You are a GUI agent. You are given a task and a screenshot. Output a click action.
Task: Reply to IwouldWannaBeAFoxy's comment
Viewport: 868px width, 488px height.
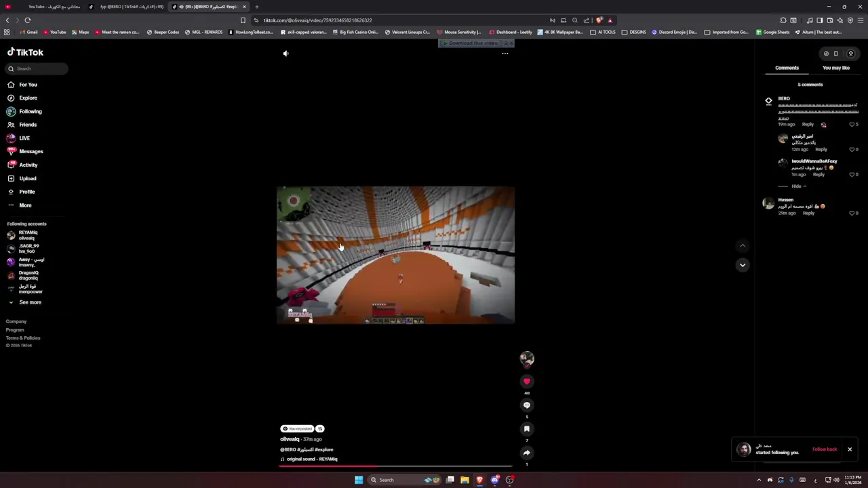point(818,174)
